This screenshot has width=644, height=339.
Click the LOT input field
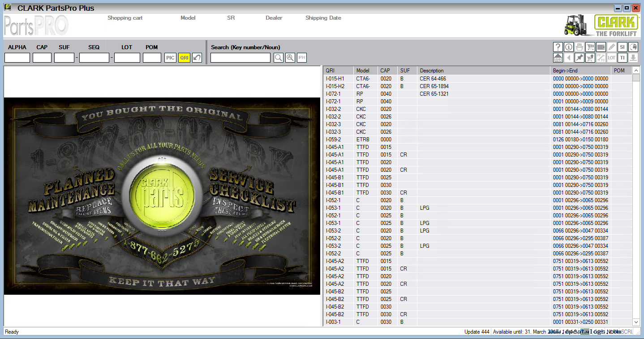click(127, 58)
